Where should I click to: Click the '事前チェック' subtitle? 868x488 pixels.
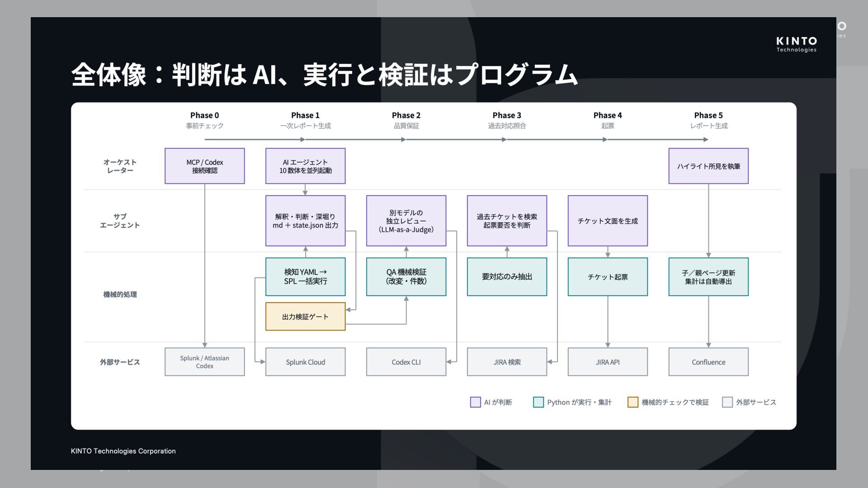(205, 126)
